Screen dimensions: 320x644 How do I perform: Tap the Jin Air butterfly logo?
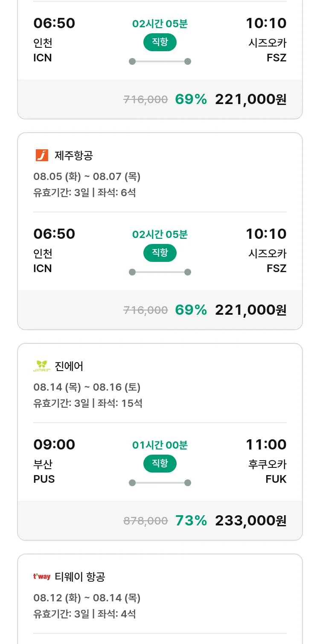click(x=42, y=366)
